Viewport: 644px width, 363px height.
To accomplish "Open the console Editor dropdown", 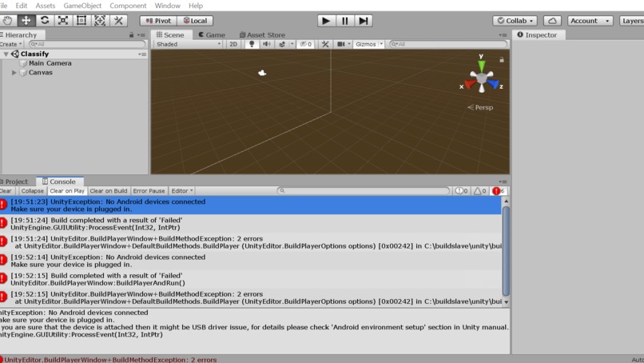I will 182,191.
